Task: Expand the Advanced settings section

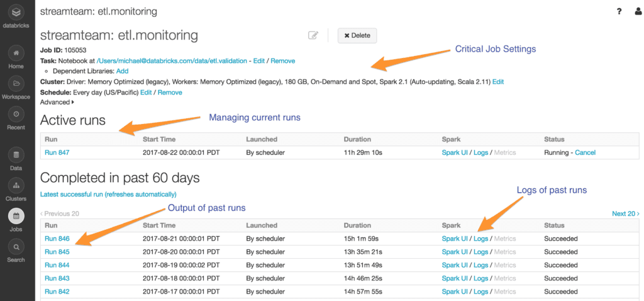Action: point(57,102)
